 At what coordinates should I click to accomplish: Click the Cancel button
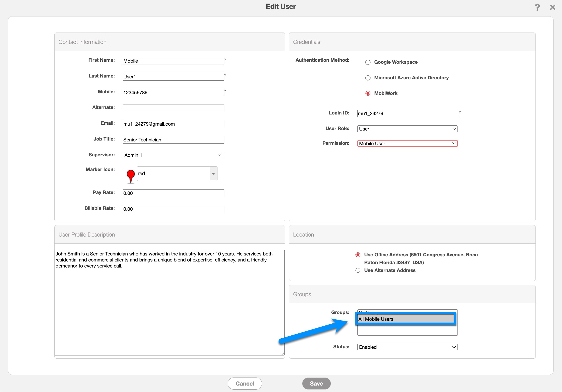click(x=244, y=384)
